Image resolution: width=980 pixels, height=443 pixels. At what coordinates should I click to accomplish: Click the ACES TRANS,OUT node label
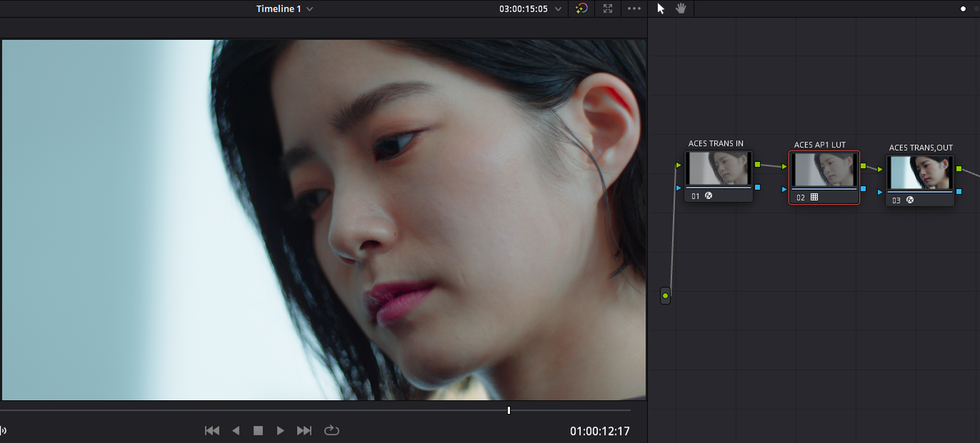pyautogui.click(x=921, y=148)
